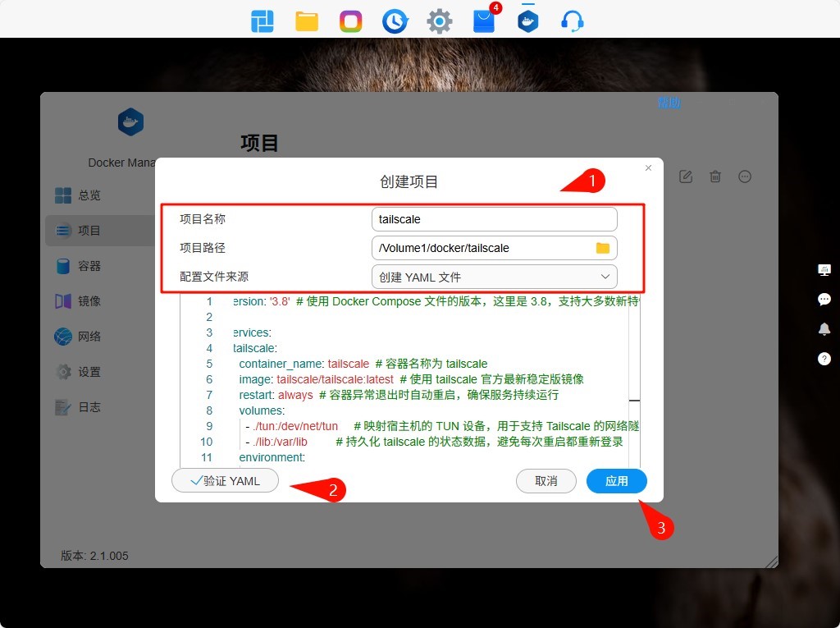Close the 创建项目 dialog
840x628 pixels.
[648, 167]
